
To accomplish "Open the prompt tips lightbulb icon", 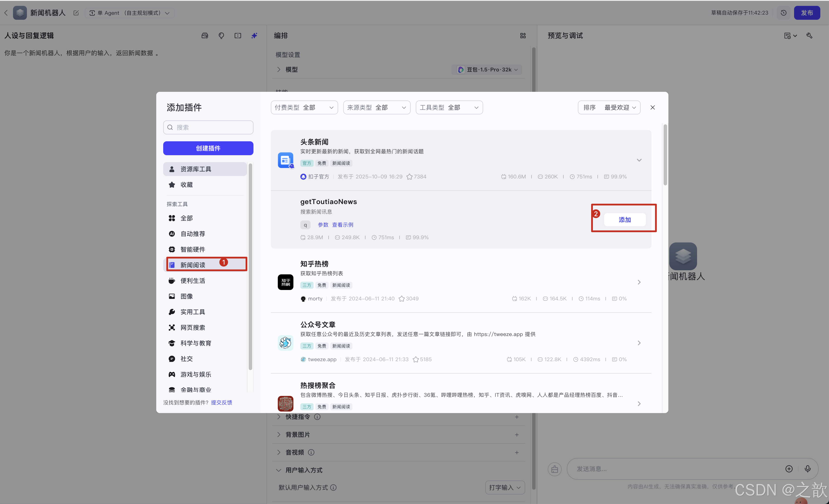I will coord(221,35).
